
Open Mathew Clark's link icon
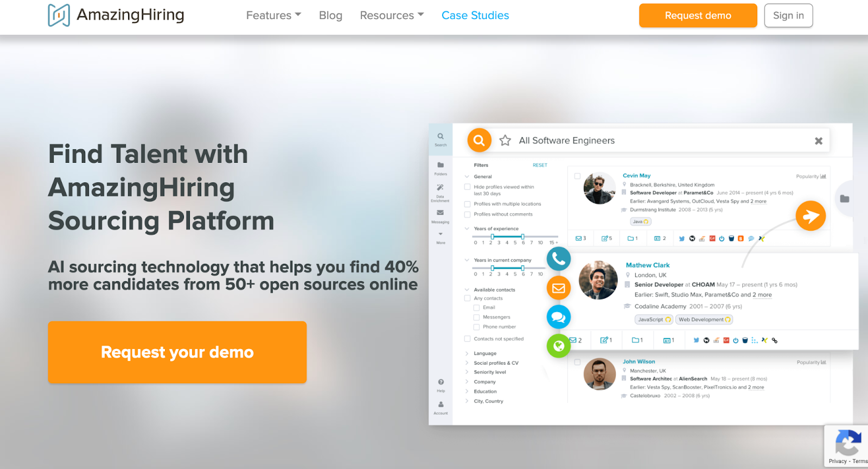775,340
